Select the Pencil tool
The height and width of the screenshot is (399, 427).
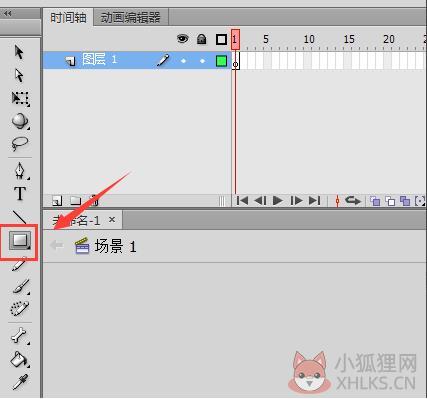point(19,264)
